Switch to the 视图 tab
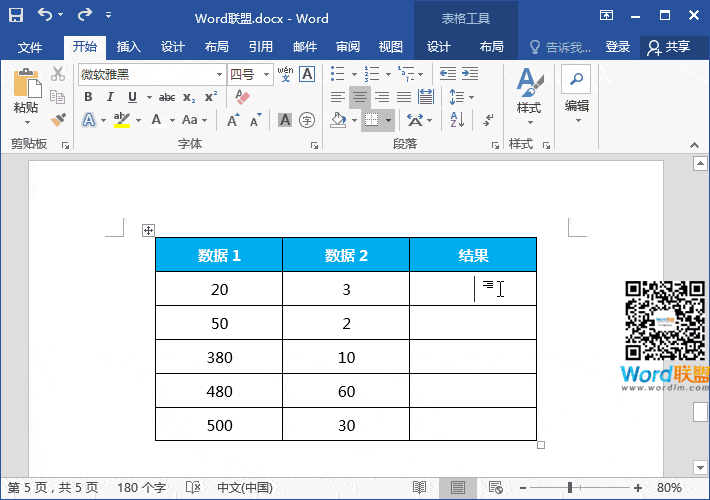This screenshot has width=710, height=500. (390, 47)
